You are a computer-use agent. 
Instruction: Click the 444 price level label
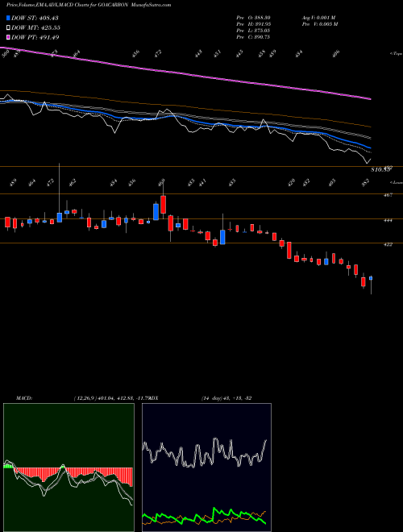[x=388, y=220]
